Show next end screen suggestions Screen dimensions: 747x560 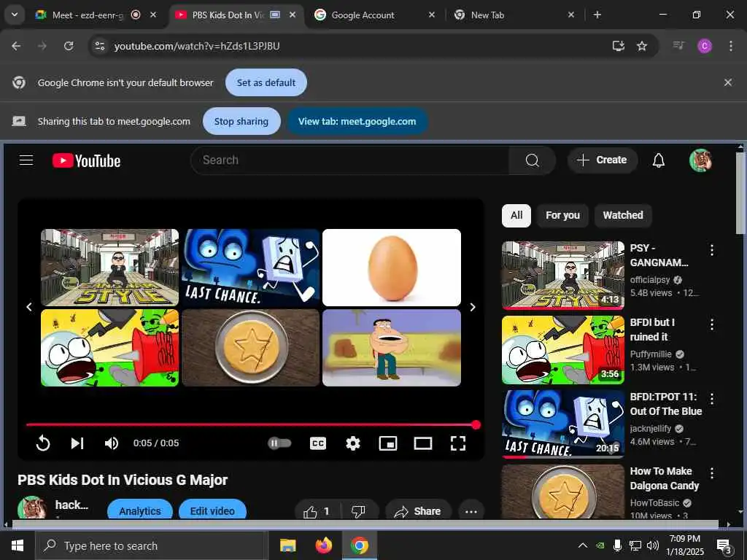click(473, 307)
